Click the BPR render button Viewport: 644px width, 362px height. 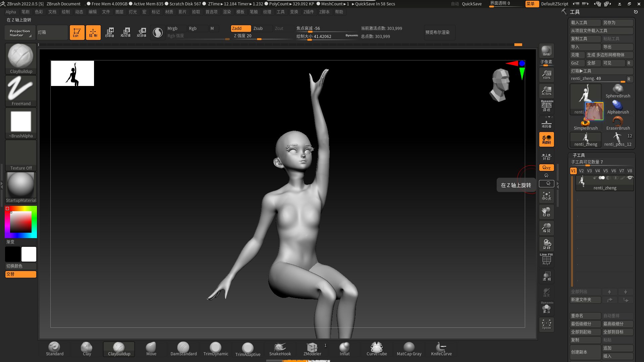(546, 51)
